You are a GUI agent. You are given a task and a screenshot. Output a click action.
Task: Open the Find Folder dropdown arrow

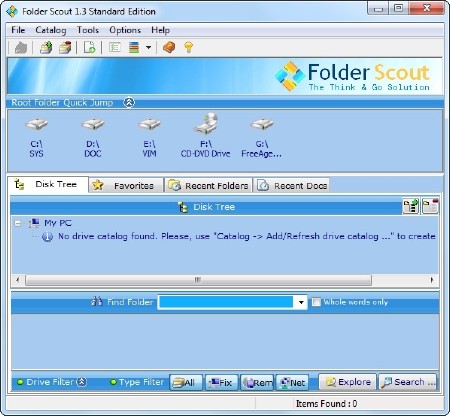pos(301,302)
